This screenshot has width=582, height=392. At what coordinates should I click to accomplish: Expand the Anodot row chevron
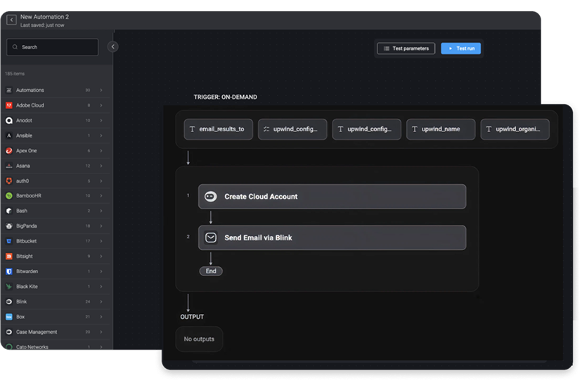click(x=101, y=121)
